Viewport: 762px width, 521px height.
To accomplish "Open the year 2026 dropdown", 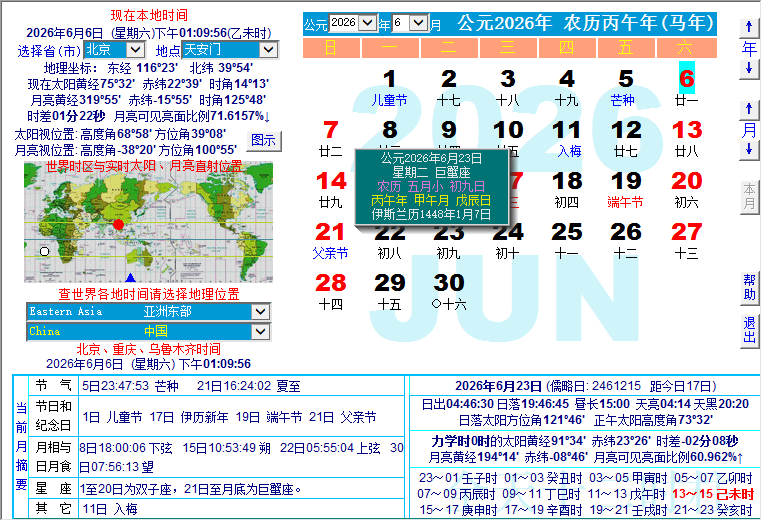I will (x=367, y=22).
